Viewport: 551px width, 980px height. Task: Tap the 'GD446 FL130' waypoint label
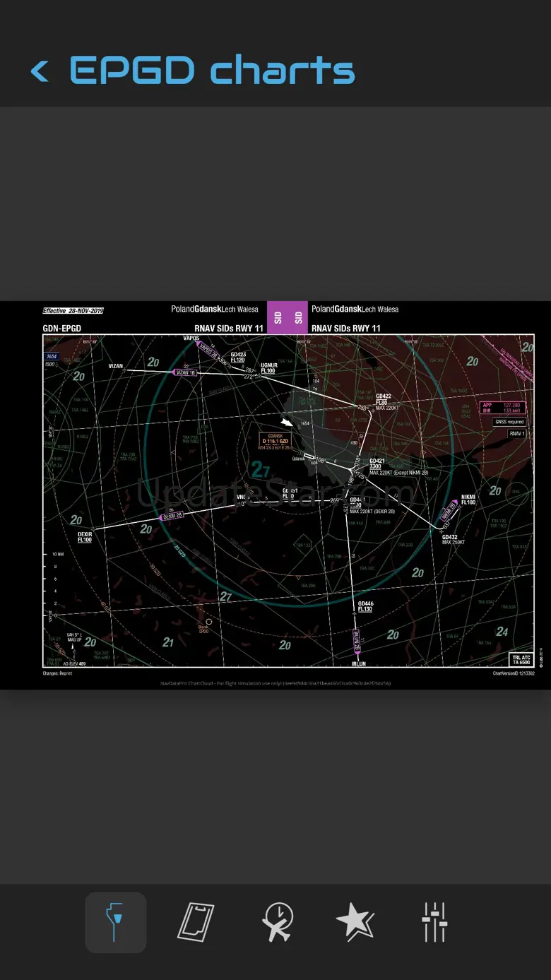(365, 606)
